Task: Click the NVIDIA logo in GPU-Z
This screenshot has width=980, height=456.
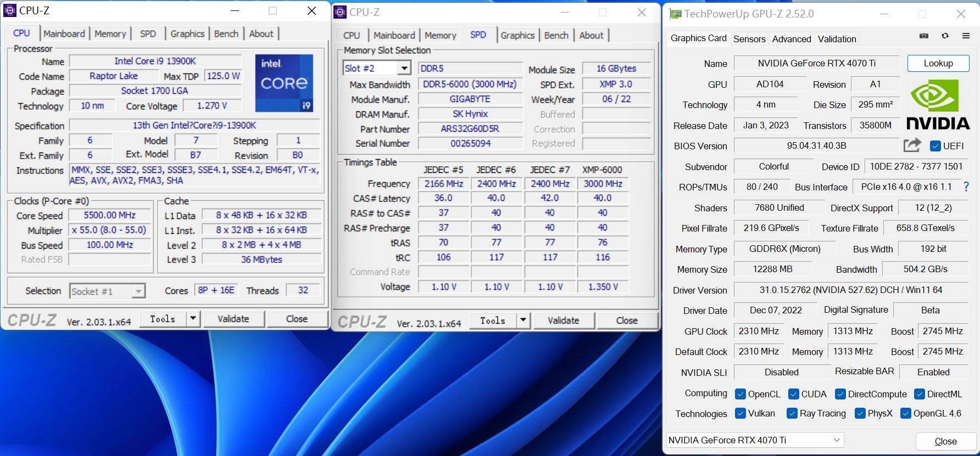Action: (938, 104)
